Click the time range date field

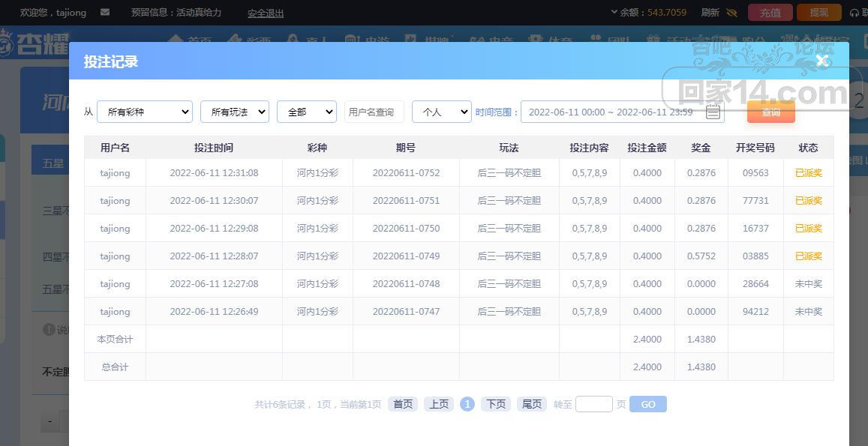pyautogui.click(x=610, y=112)
